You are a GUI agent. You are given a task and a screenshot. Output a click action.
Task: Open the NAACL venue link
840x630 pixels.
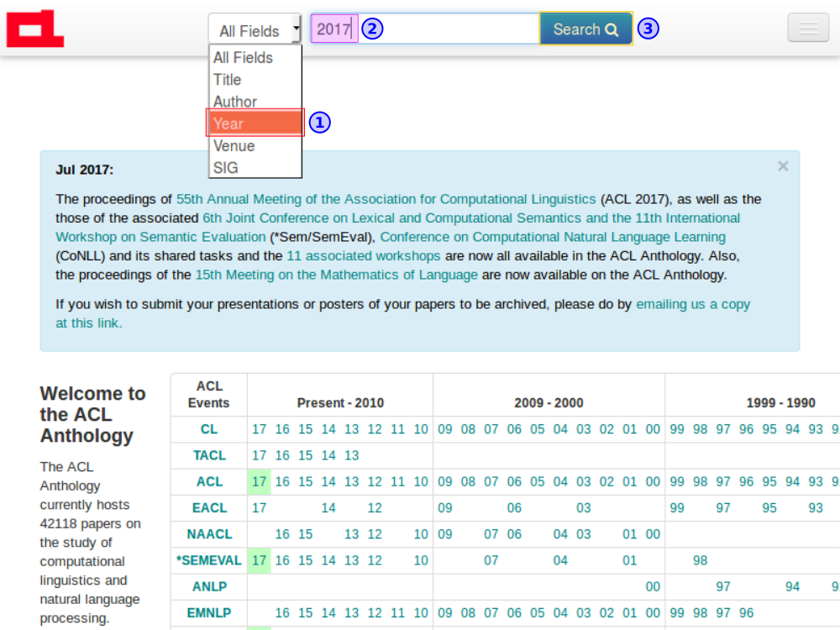209,534
